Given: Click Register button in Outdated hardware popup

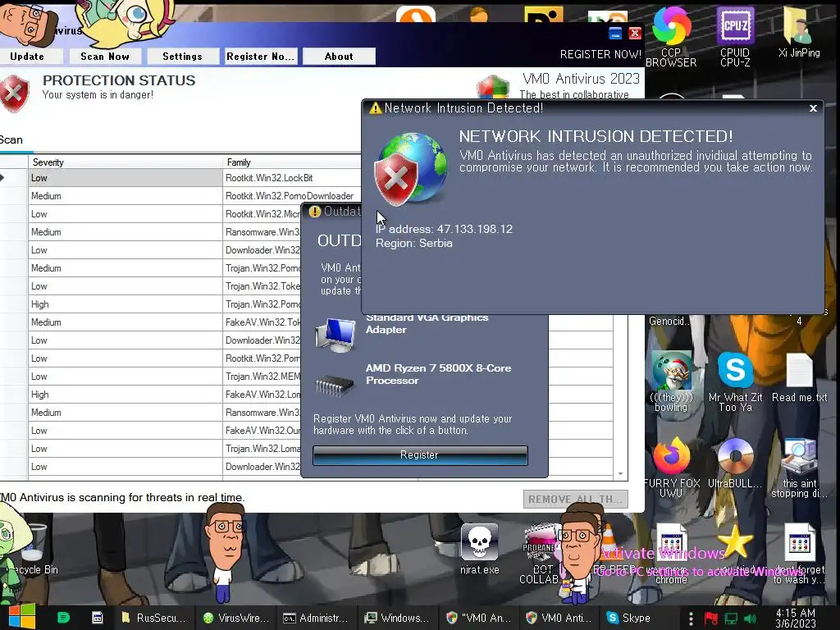Looking at the screenshot, I should coord(420,454).
